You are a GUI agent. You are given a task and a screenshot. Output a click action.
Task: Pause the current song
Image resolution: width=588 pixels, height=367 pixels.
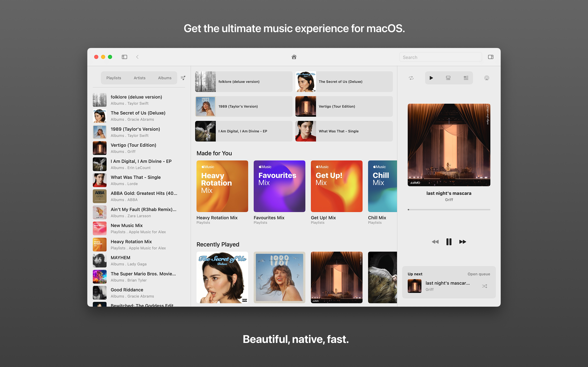click(449, 242)
